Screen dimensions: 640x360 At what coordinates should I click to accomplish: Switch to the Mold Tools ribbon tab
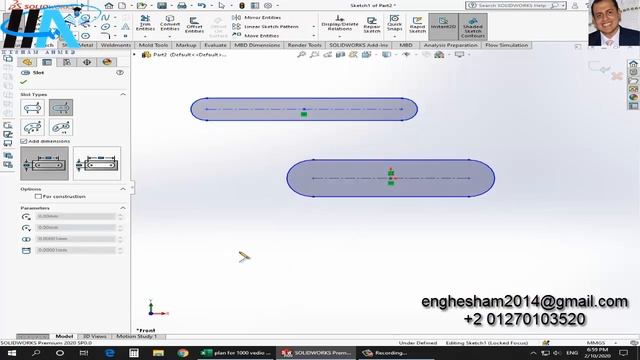(x=153, y=45)
